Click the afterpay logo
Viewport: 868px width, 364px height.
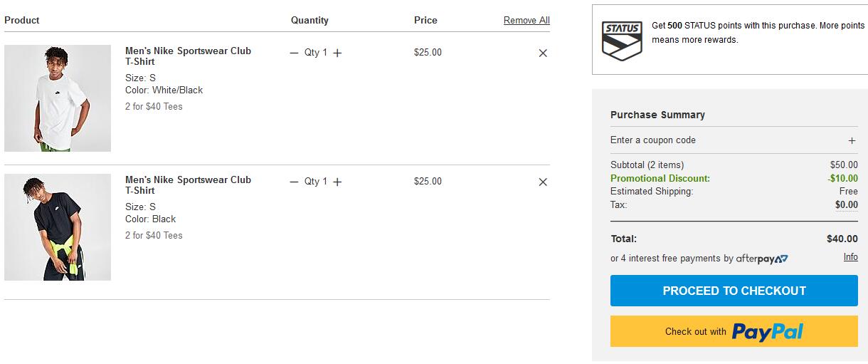[x=762, y=259]
